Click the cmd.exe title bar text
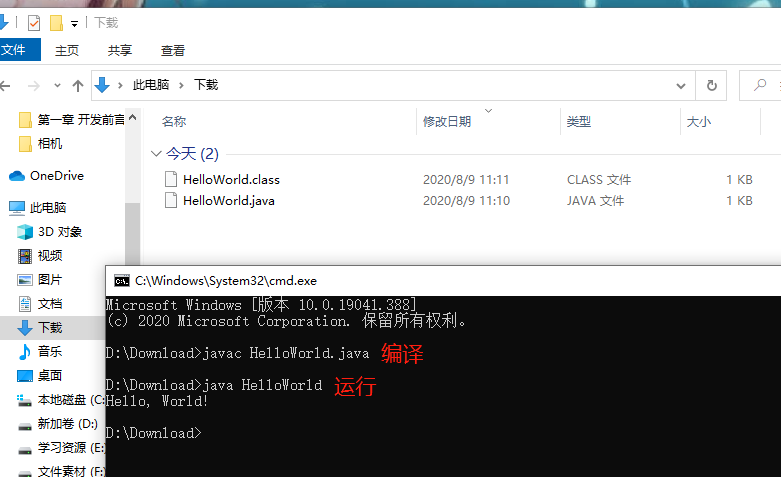Viewport: 781px width, 477px height. pos(226,281)
